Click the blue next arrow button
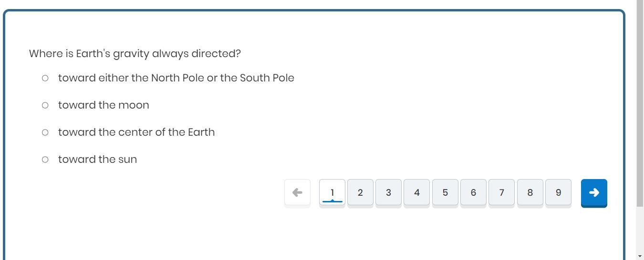This screenshot has height=260, width=644. (x=593, y=193)
